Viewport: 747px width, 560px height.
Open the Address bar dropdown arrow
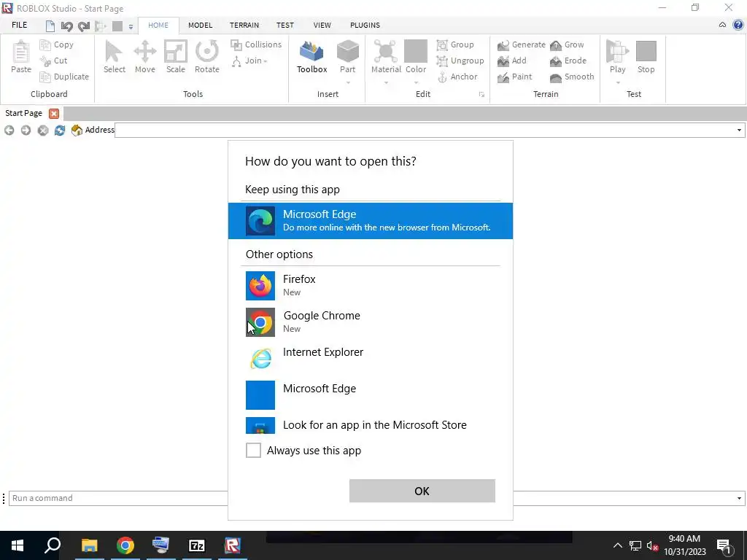[x=739, y=130]
